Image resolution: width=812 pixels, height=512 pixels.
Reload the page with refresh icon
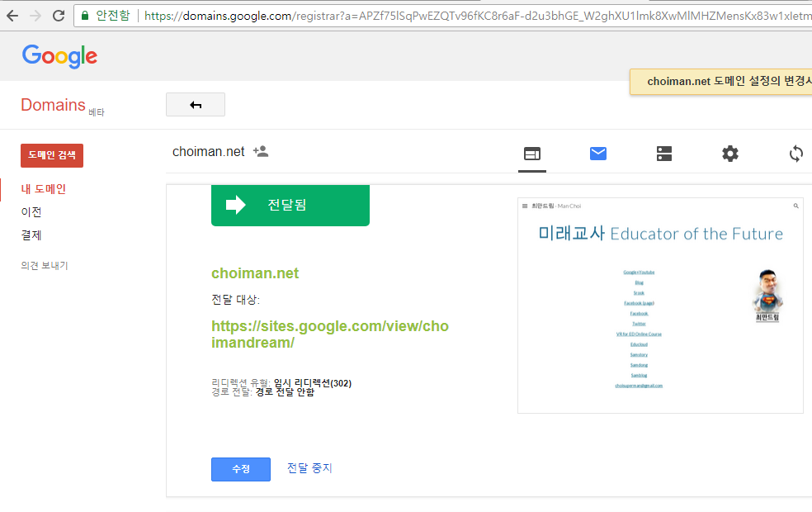pyautogui.click(x=59, y=16)
